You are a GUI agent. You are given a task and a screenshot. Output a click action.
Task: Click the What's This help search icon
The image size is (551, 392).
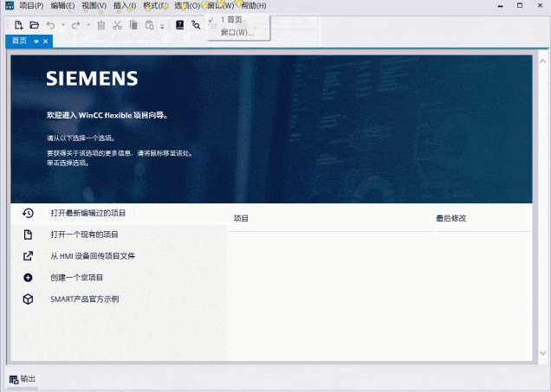point(196,25)
